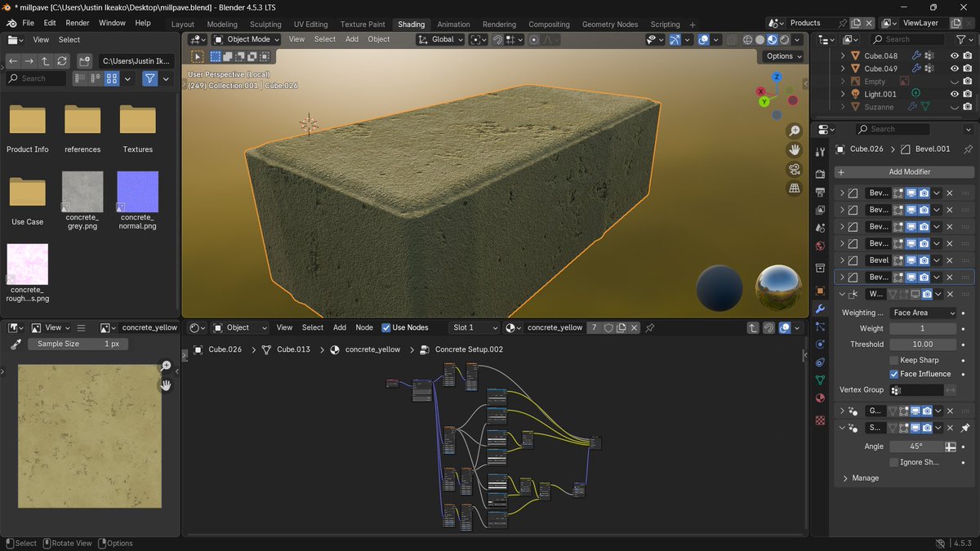The image size is (980, 551).
Task: Disable render visibility camera for Suzanne
Action: pyautogui.click(x=967, y=107)
